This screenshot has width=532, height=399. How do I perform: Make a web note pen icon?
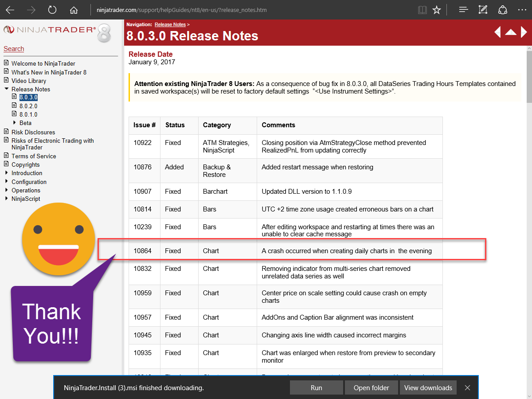483,10
